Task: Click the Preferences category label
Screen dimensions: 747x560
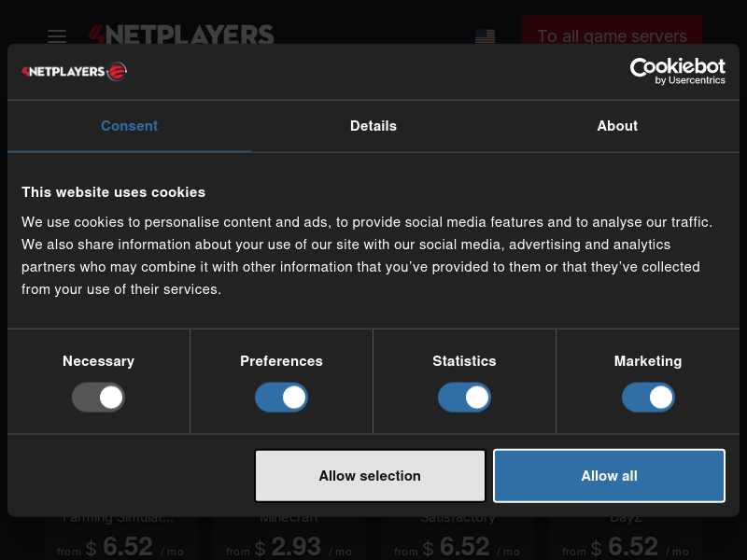Action: click(282, 361)
